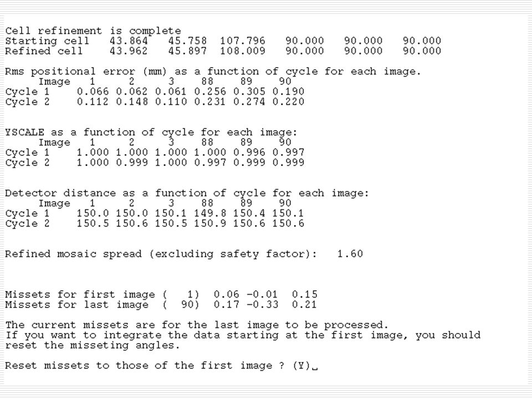Click the cursor after the (Y) prompt

click(315, 369)
